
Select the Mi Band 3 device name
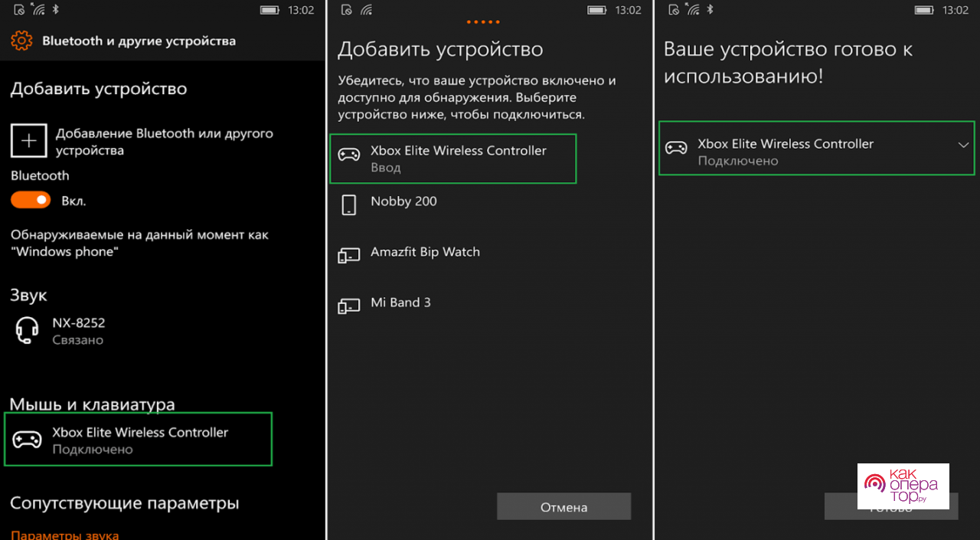click(400, 303)
